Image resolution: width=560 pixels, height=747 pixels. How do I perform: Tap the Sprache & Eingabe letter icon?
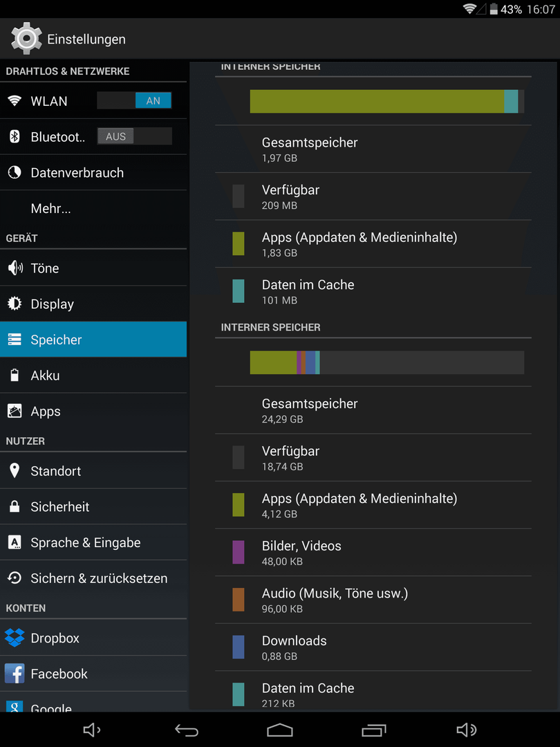(x=15, y=542)
